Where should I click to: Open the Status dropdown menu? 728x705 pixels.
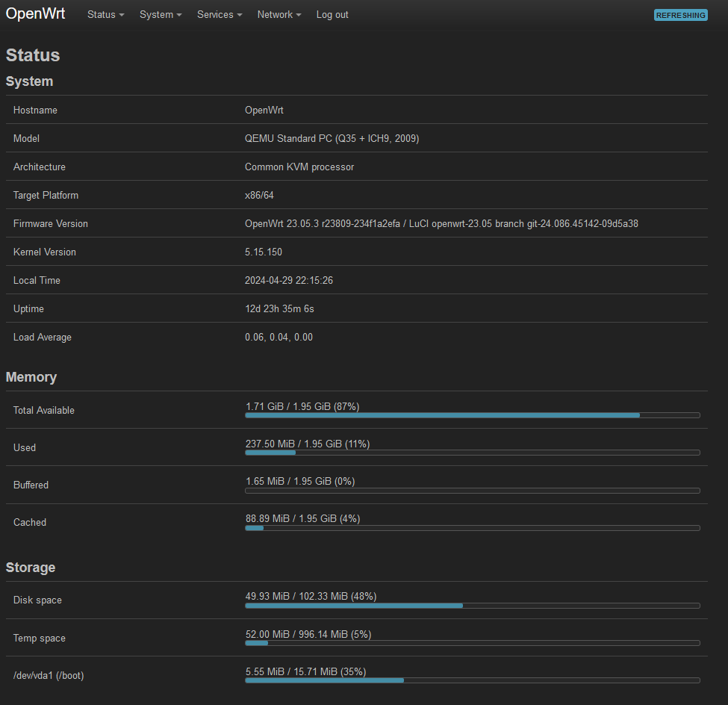click(105, 14)
